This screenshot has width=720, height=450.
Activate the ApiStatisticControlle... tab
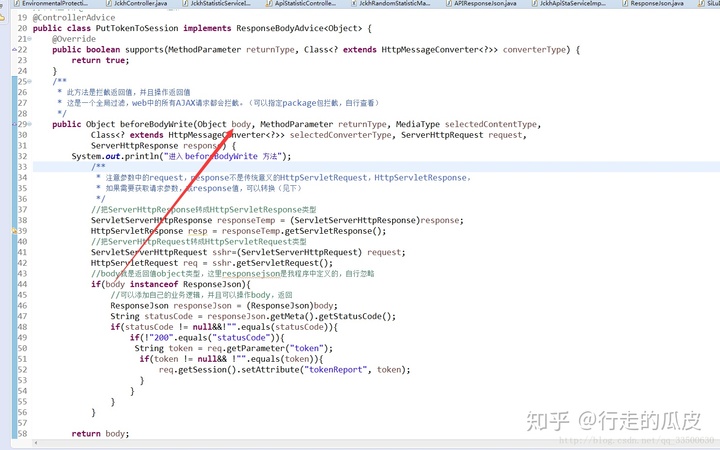click(305, 3)
